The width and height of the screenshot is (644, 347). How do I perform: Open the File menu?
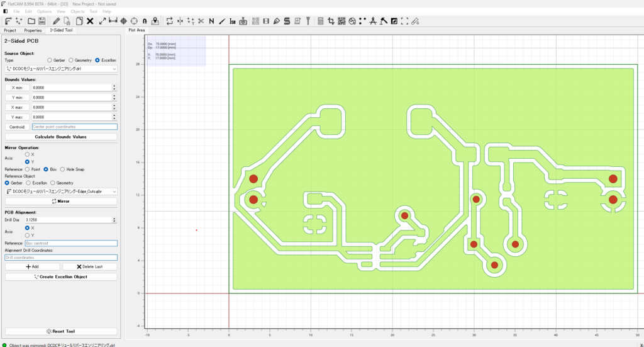[x=16, y=11]
